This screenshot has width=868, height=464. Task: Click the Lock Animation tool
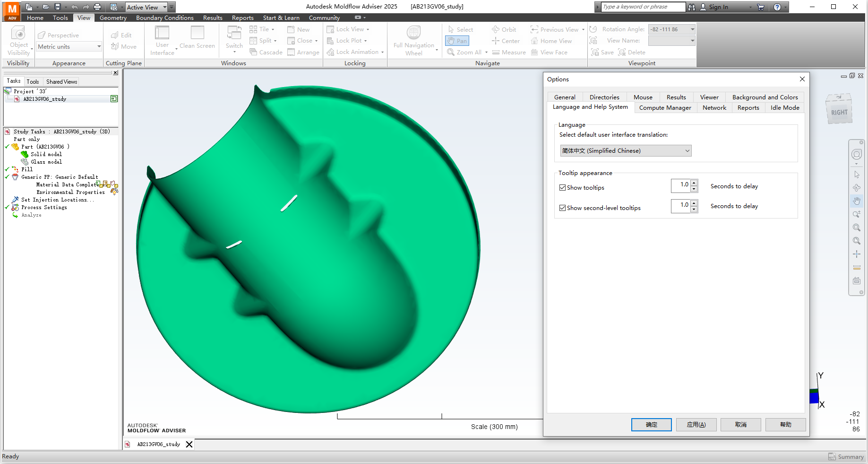[x=355, y=52]
